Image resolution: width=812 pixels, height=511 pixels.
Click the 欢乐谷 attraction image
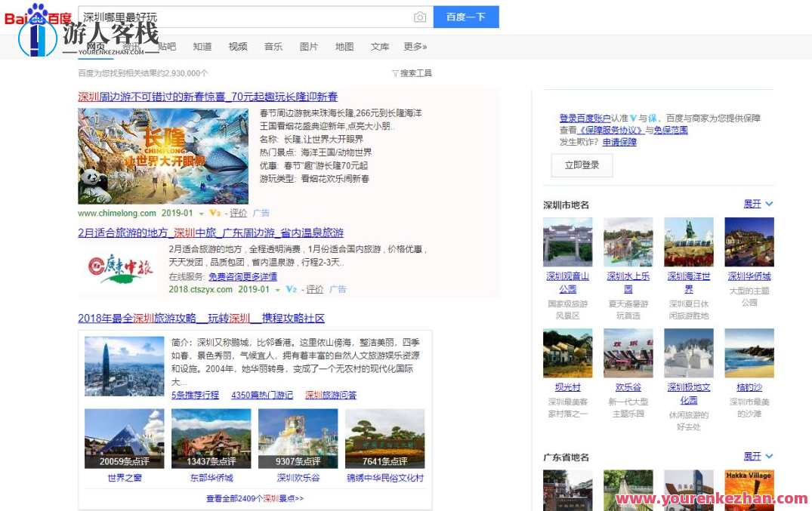click(x=628, y=352)
